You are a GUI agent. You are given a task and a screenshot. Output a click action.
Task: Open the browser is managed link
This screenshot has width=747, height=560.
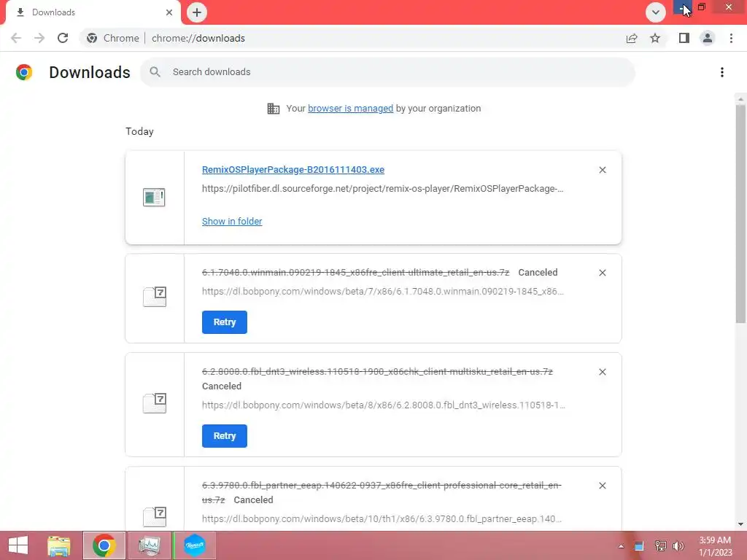coord(351,109)
